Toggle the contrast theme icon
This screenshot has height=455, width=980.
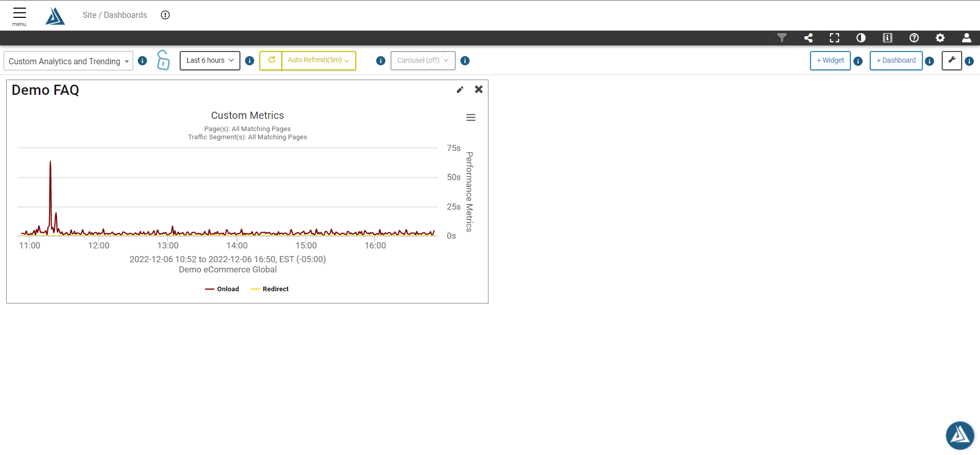click(861, 38)
